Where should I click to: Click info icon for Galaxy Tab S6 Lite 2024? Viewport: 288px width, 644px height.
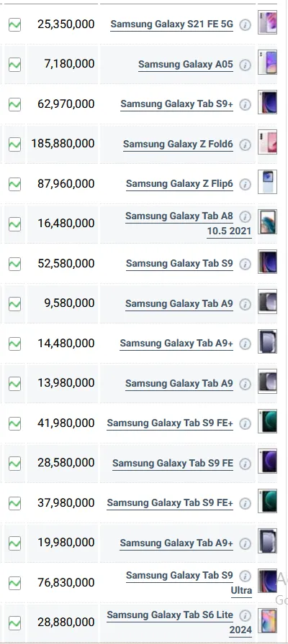246,616
